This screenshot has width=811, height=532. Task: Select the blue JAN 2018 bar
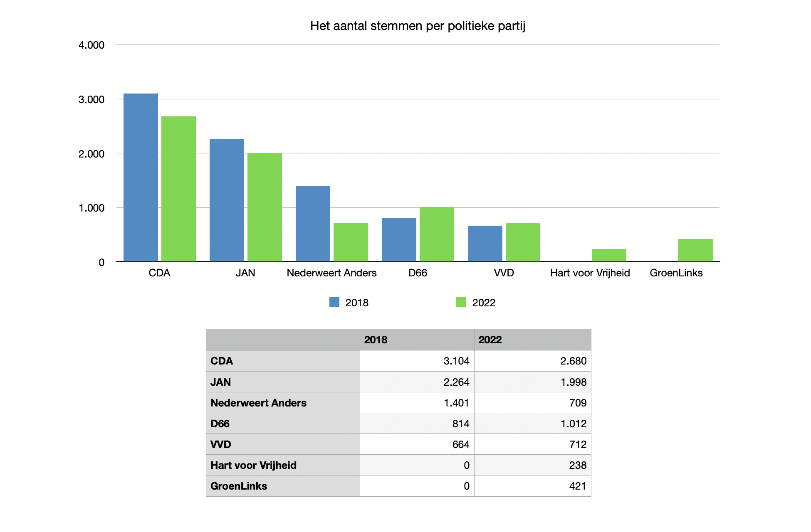[x=227, y=200]
